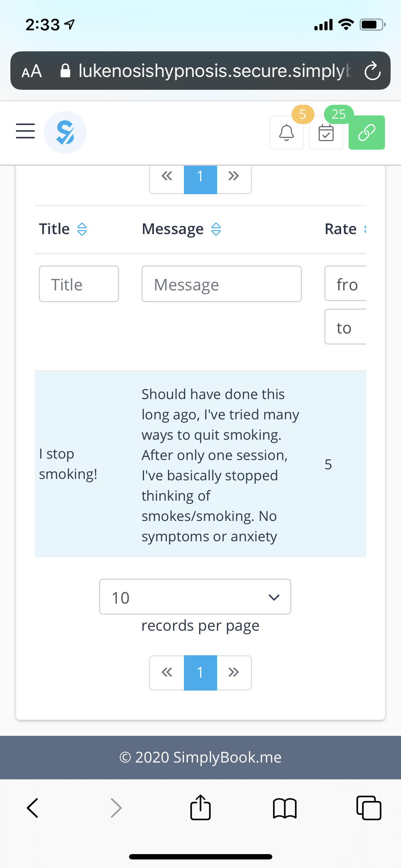Open Safari bookmarks book icon
This screenshot has height=868, width=401.
coord(284,808)
